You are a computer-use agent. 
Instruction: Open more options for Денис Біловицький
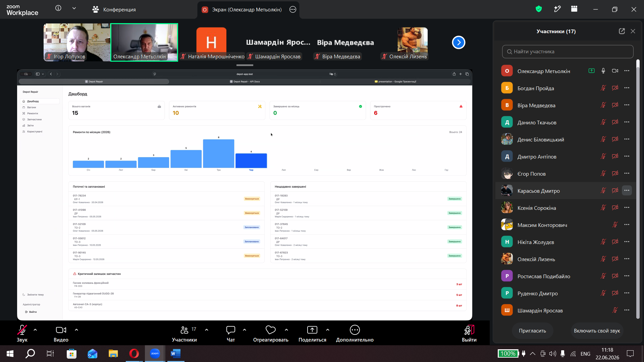[x=627, y=139]
